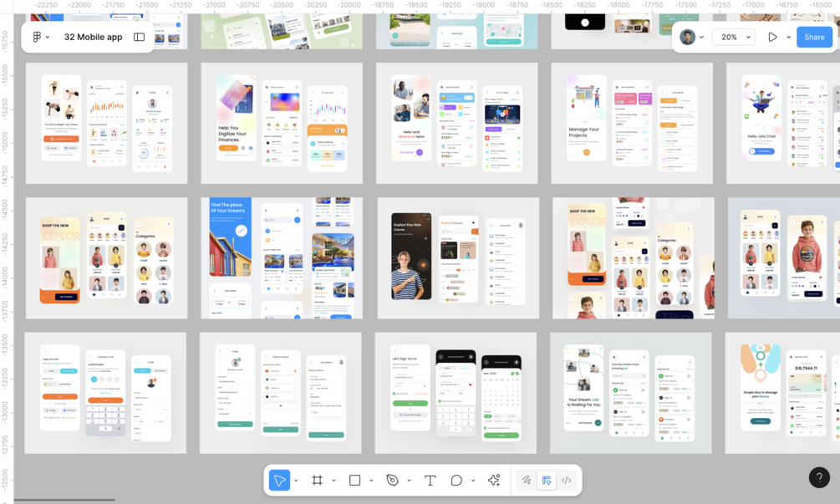Viewport: 840px width, 504px height.
Task: Select the Text tool
Action: (430, 480)
